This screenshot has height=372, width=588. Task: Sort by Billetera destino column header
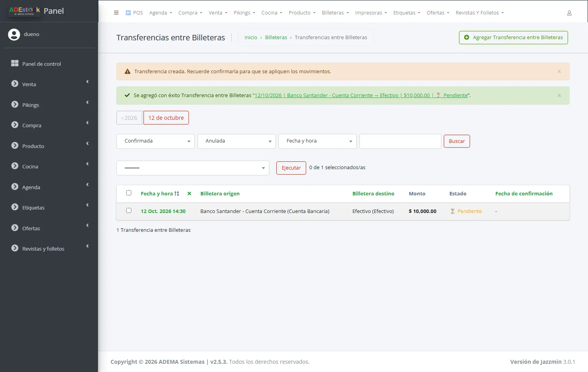point(373,193)
